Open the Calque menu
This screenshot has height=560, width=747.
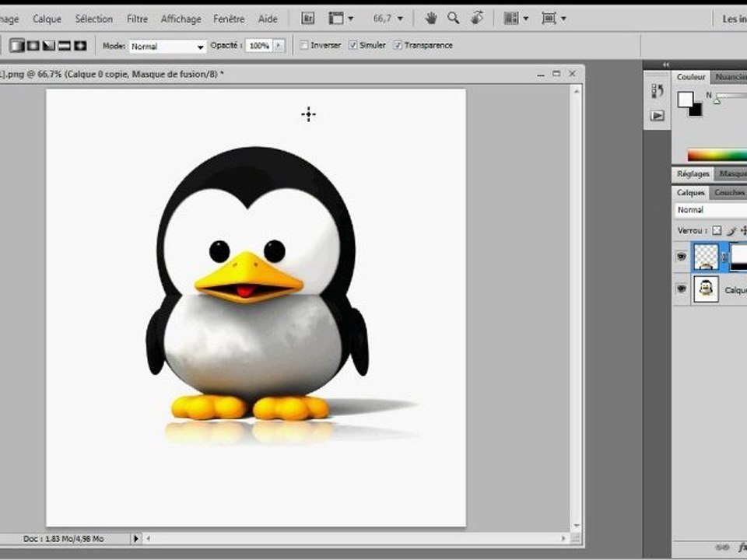point(47,19)
